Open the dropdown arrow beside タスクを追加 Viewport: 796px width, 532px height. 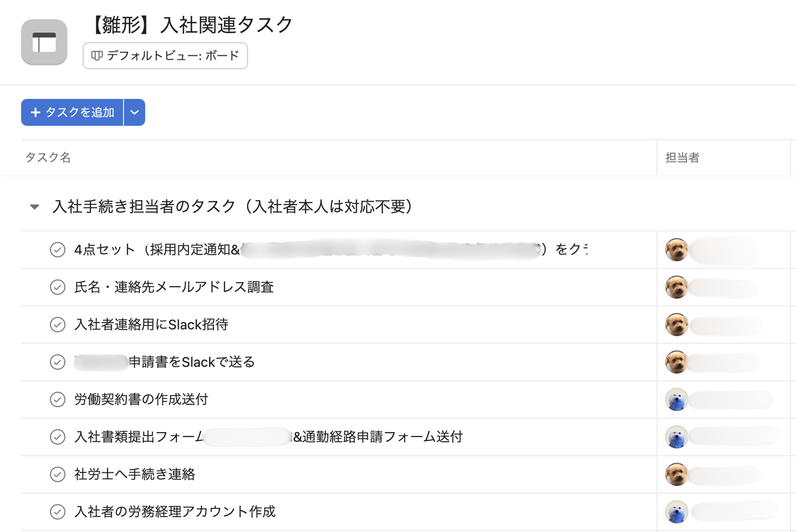(x=134, y=112)
